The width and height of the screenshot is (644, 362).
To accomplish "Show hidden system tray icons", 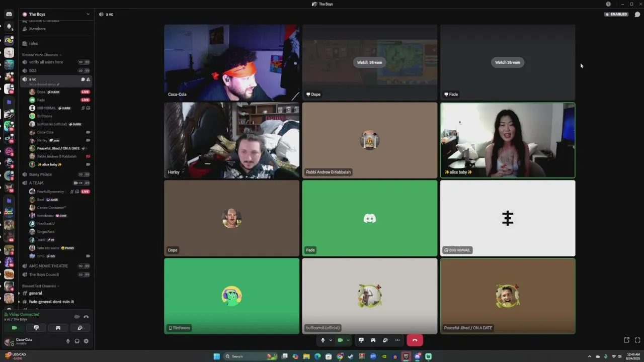I will tap(590, 356).
